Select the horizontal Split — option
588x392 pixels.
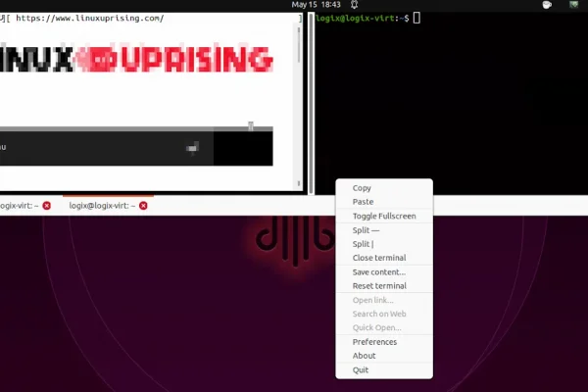point(384,230)
